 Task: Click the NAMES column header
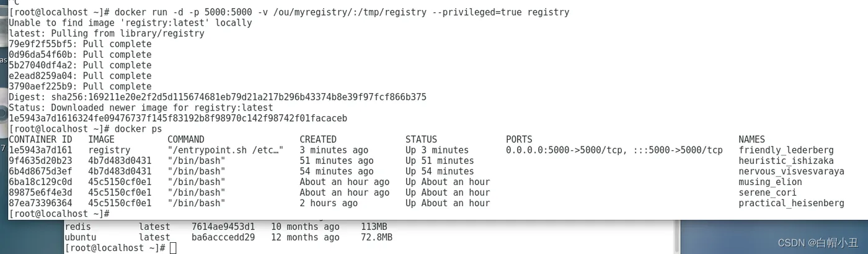751,139
